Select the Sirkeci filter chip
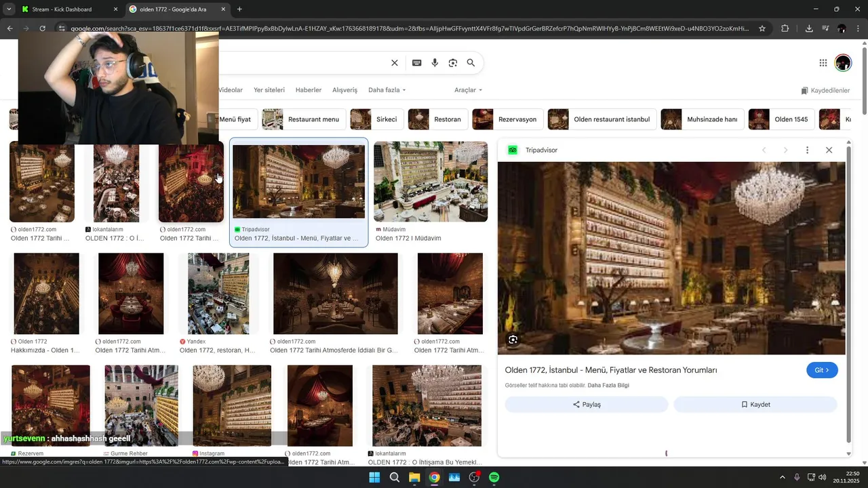The image size is (868, 488). (377, 119)
